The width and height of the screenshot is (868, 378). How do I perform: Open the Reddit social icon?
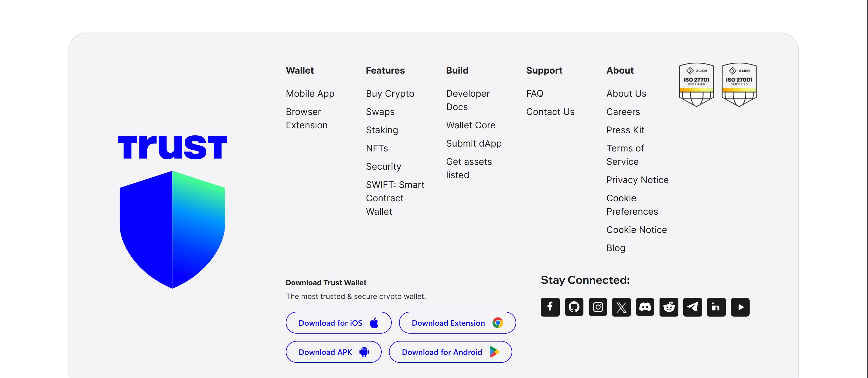(x=669, y=307)
